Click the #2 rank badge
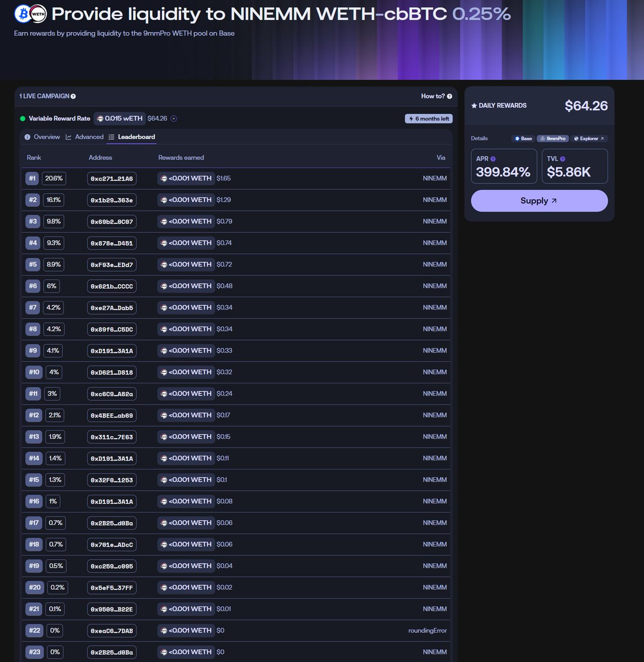The image size is (644, 662). 33,200
